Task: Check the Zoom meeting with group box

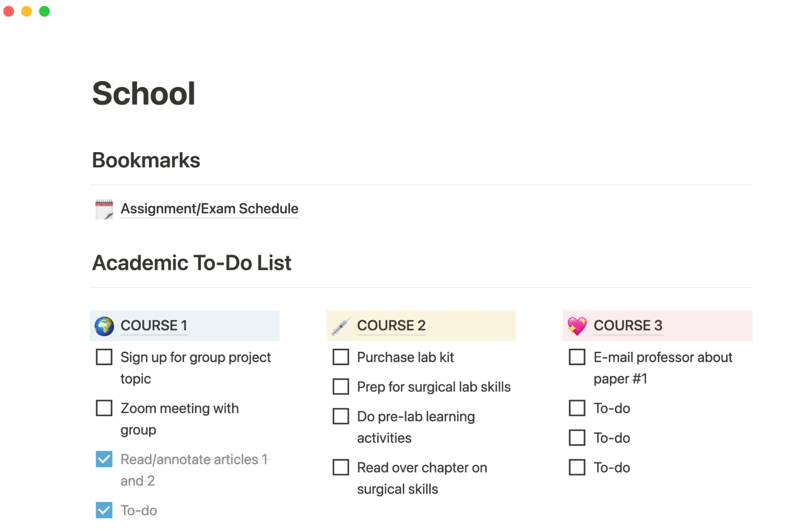Action: coord(104,408)
